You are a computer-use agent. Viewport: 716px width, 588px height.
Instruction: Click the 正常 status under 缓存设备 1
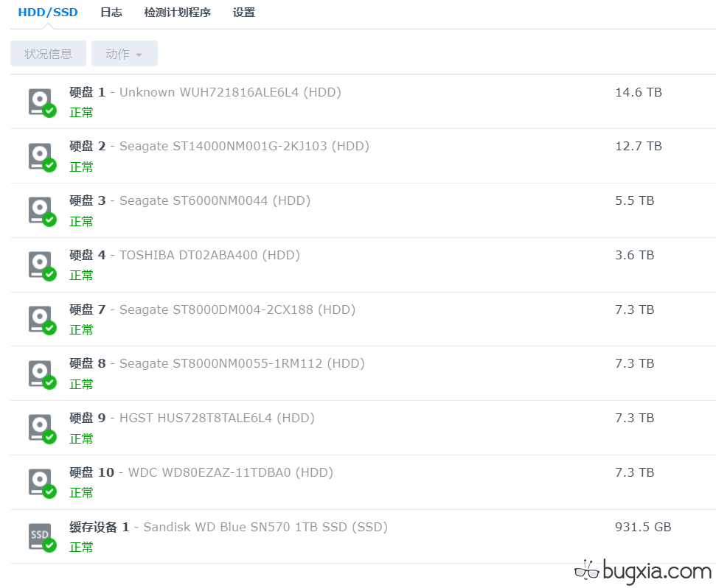pos(81,547)
